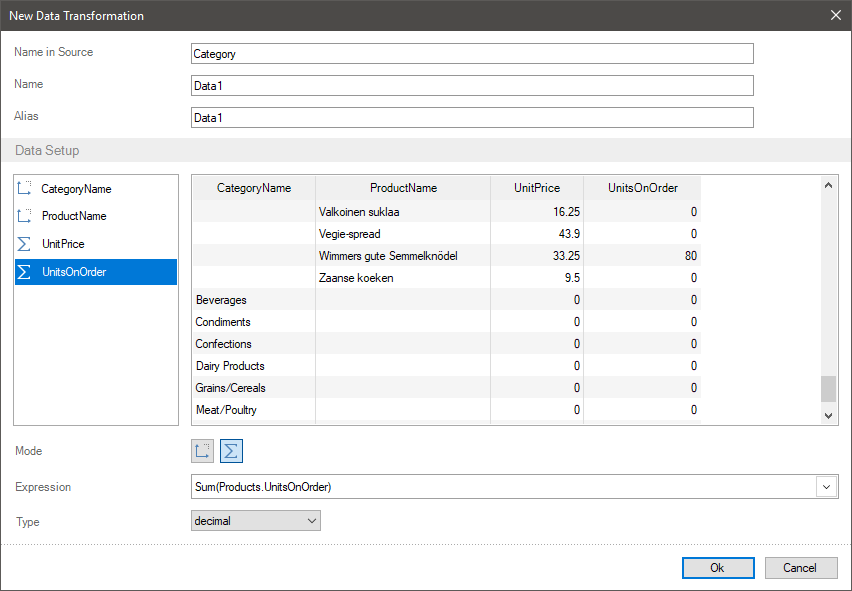Click the UnitPrice column header

pos(537,188)
